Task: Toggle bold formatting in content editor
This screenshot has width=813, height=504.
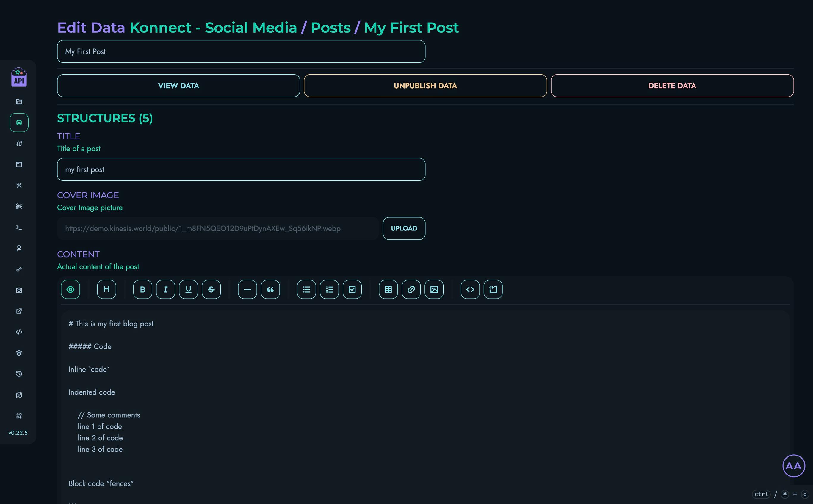Action: point(143,289)
